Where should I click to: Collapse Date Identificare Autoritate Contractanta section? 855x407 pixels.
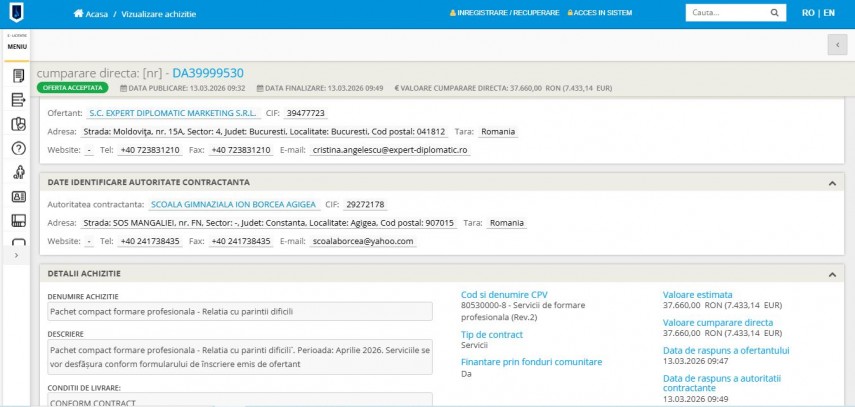[832, 183]
